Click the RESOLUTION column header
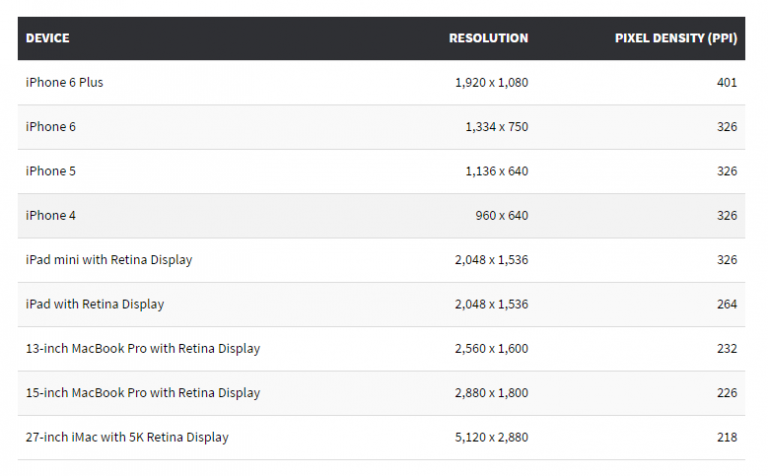 coord(488,38)
